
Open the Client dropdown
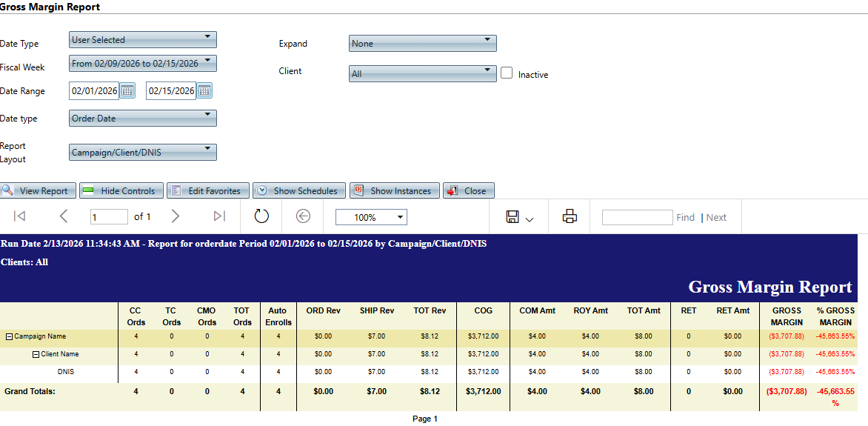[422, 73]
